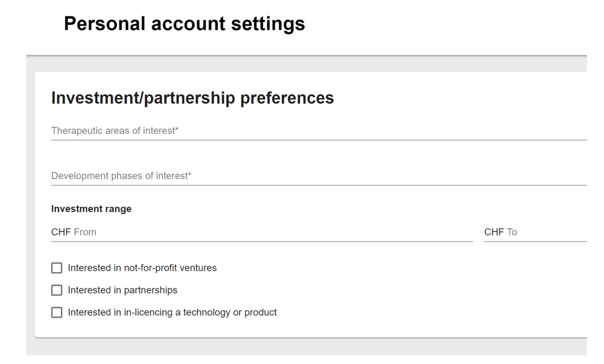Enable the Interested in partnerships checkbox

[x=57, y=290]
